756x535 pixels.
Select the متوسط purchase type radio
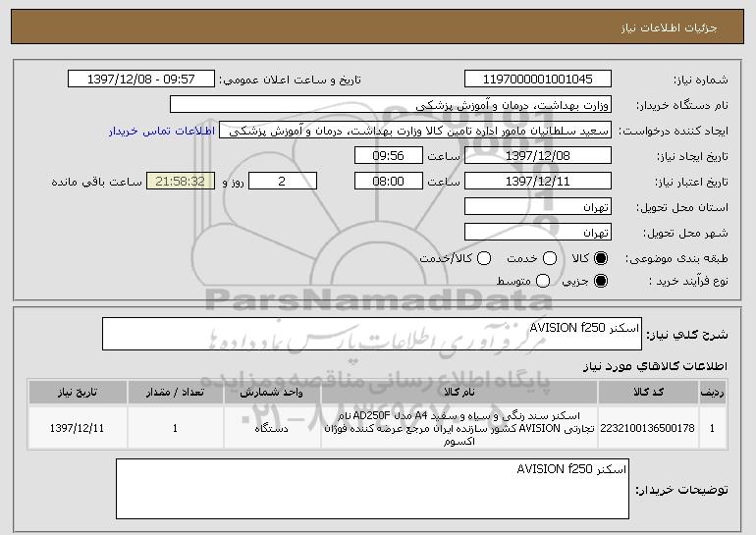pyautogui.click(x=543, y=281)
